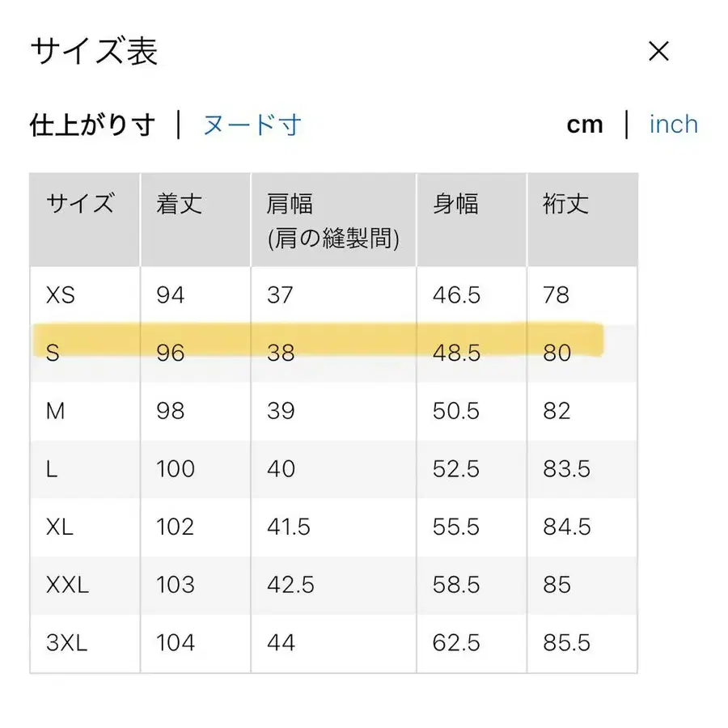Switch units to inch
This screenshot has width=728, height=728.
click(674, 124)
